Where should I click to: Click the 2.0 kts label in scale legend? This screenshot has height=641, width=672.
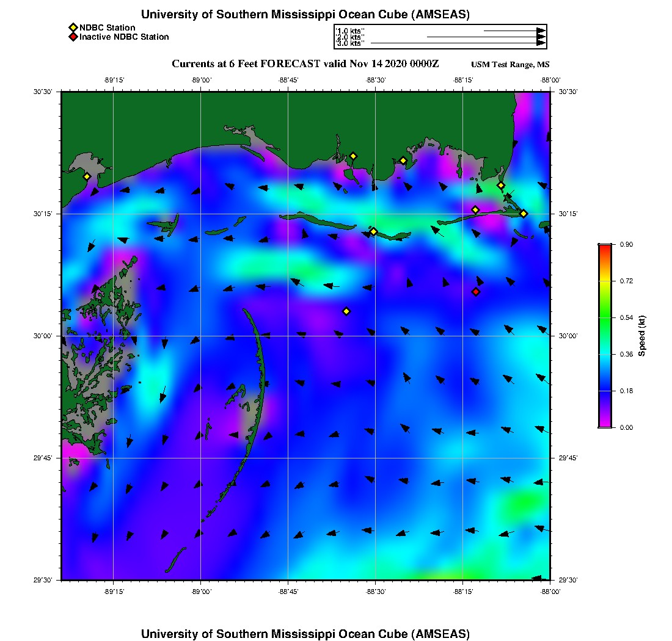tap(350, 37)
